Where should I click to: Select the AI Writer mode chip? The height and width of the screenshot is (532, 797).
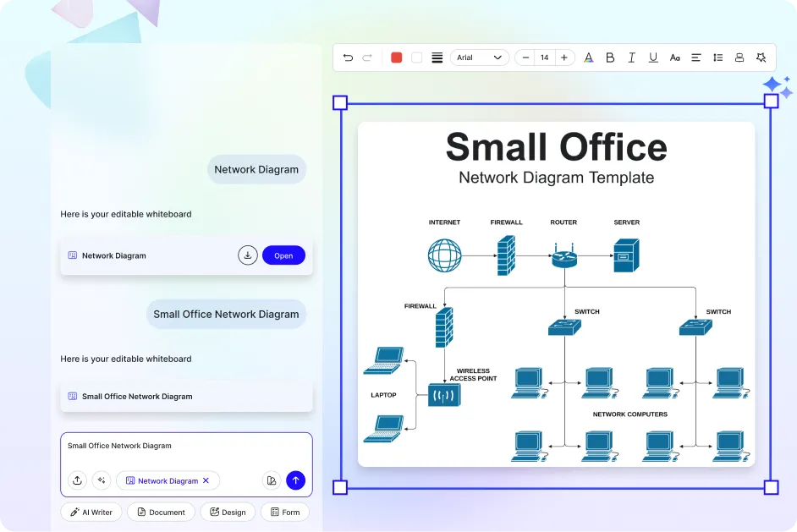pyautogui.click(x=91, y=512)
